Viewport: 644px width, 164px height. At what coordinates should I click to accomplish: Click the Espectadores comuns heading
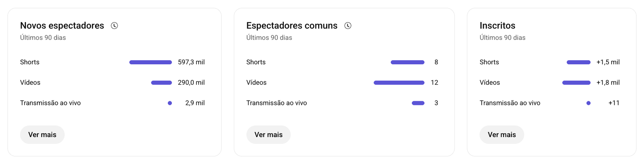pyautogui.click(x=292, y=26)
